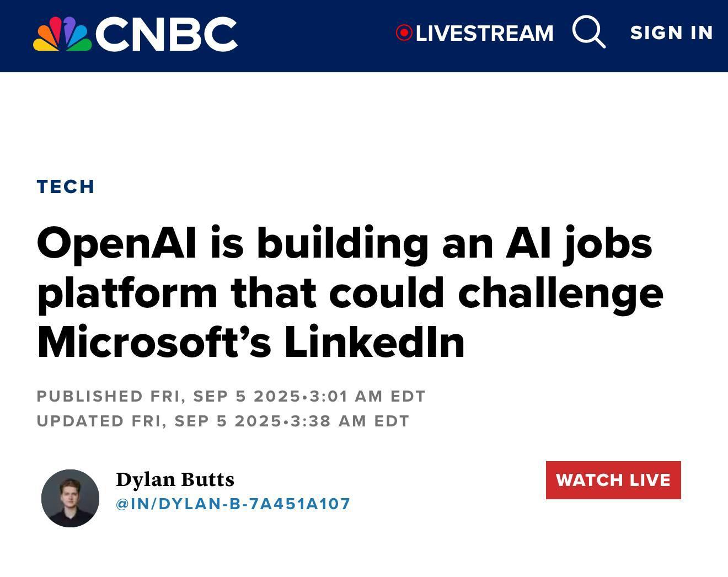
Task: Click the CNBC wordmark in header
Action: click(x=167, y=34)
